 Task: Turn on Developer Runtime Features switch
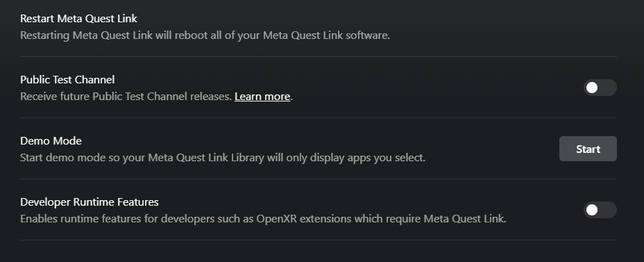pos(600,210)
